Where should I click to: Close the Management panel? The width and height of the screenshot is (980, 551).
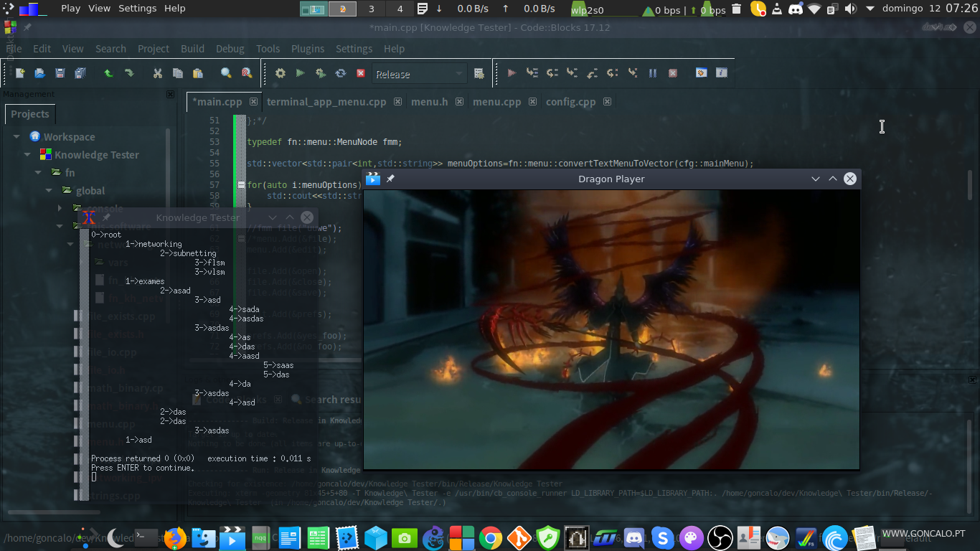click(170, 94)
